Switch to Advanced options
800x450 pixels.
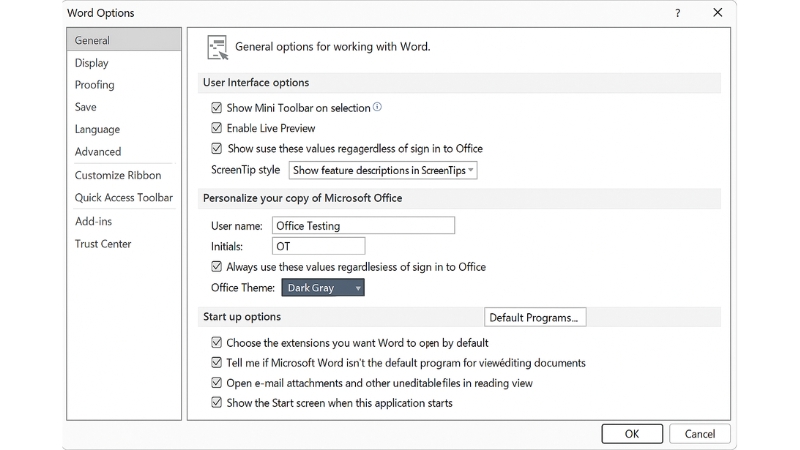point(98,152)
